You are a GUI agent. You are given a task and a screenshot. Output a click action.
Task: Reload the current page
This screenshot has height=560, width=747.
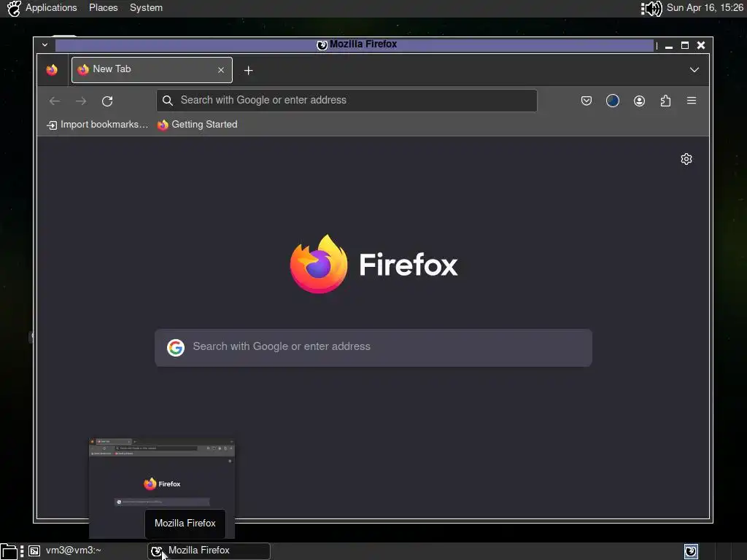pyautogui.click(x=107, y=101)
